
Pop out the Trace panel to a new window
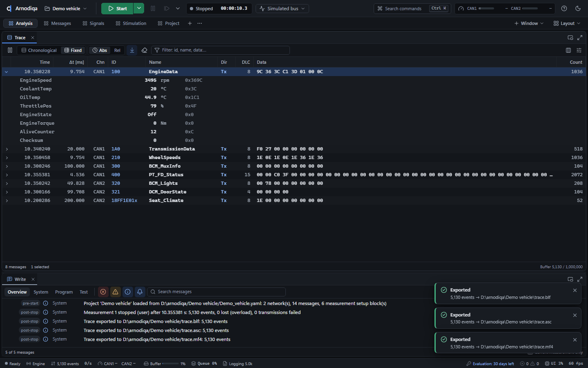(570, 38)
